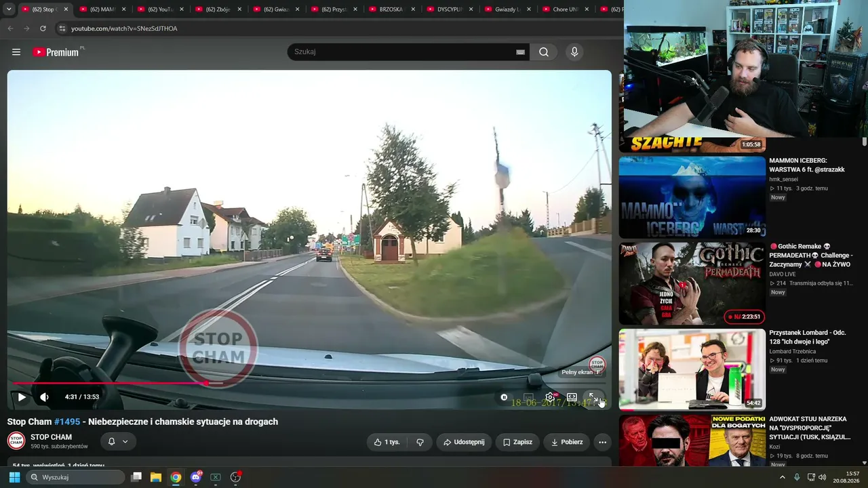View site information icon in address bar
Viewport: 868px width, 488px height.
(62, 28)
